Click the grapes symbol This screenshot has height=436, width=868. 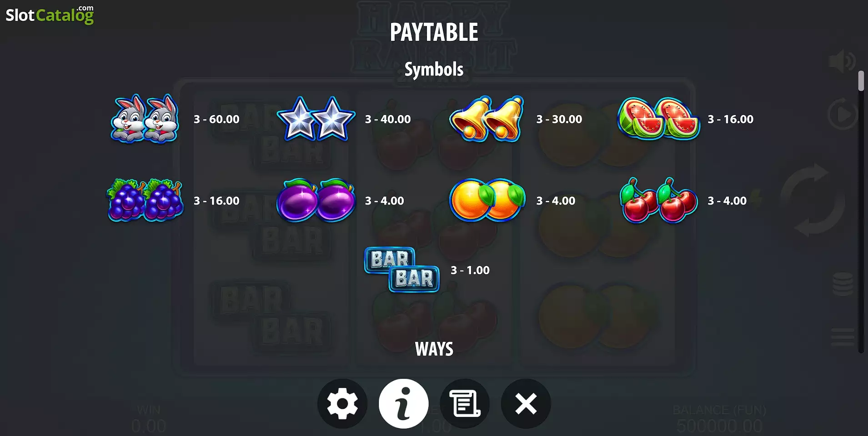[x=145, y=200]
